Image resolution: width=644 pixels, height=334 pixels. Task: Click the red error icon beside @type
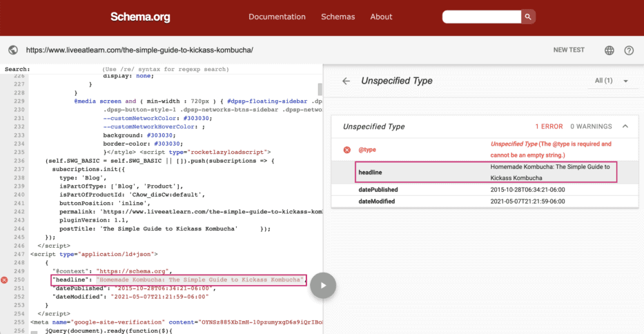coord(347,150)
